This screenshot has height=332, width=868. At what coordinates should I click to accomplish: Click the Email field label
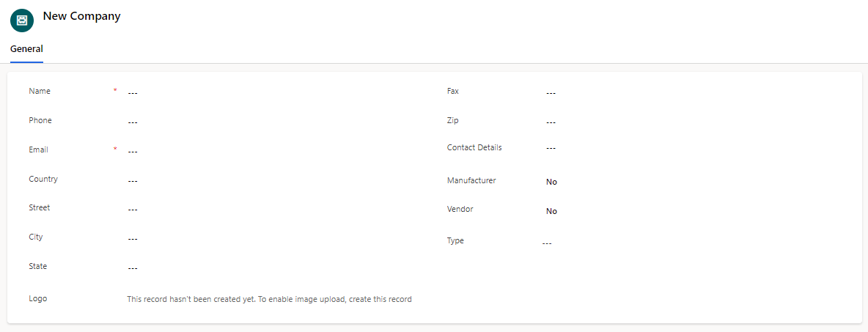coord(39,150)
